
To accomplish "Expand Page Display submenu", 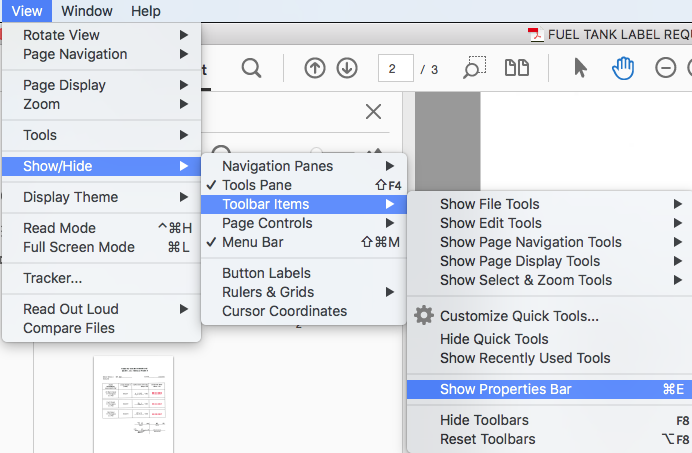I will click(102, 85).
